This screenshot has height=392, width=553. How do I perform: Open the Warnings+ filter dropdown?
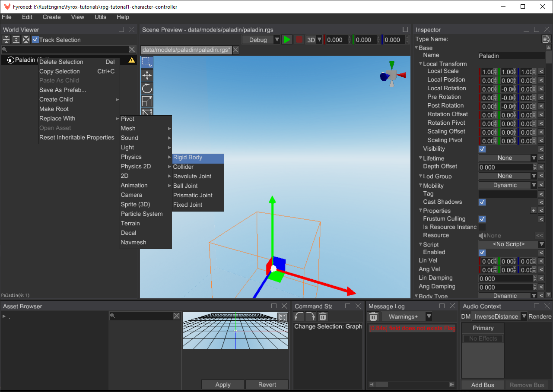click(x=407, y=316)
